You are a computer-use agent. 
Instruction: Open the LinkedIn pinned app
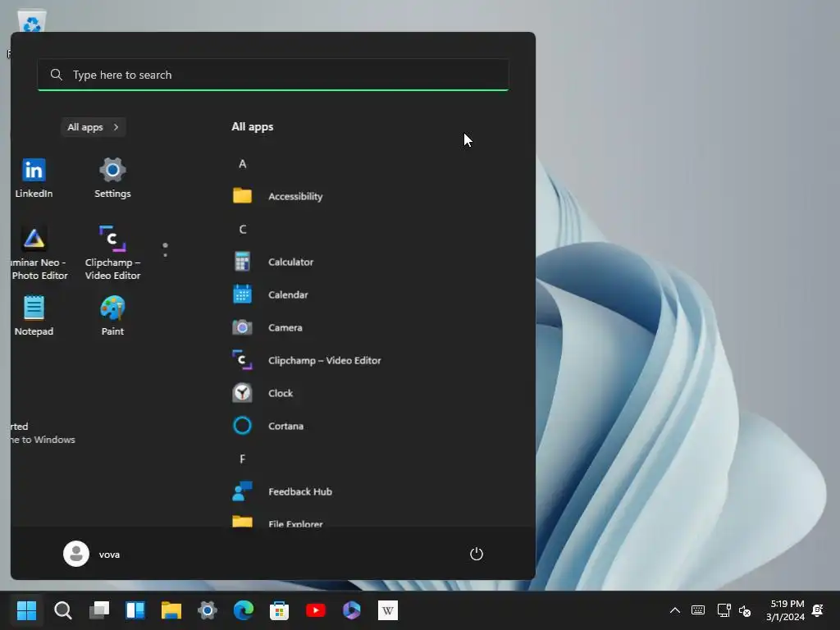[x=34, y=178]
